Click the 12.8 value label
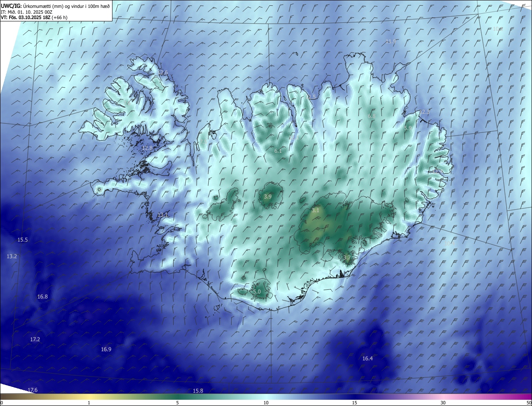Viewport: 532px width, 406px height. 147,148
